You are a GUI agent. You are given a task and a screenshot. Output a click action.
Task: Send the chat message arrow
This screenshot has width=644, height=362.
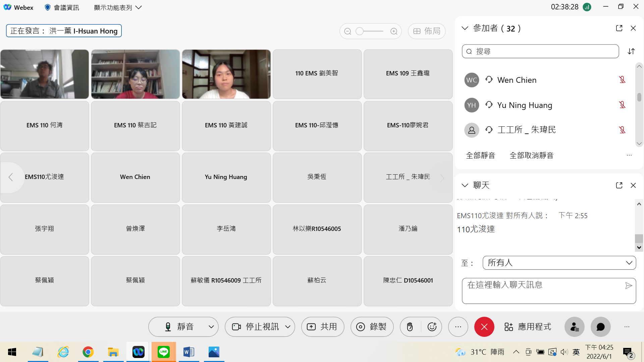[x=629, y=286]
